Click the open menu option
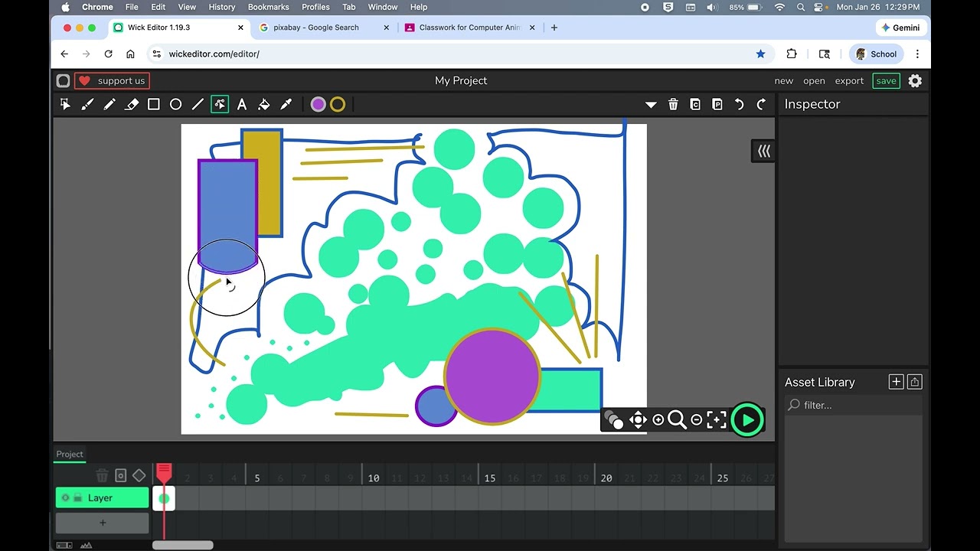Screen dimensions: 980x551 (814, 80)
